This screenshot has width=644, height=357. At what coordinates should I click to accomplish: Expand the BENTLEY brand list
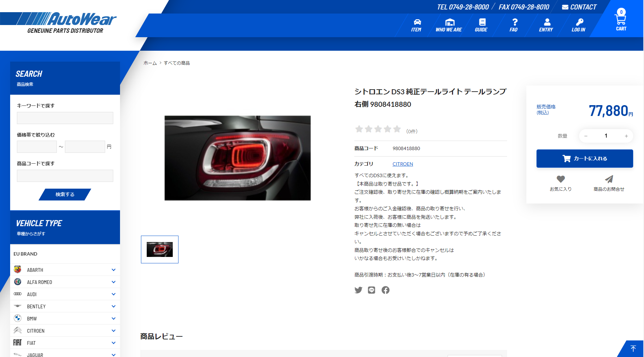[114, 306]
